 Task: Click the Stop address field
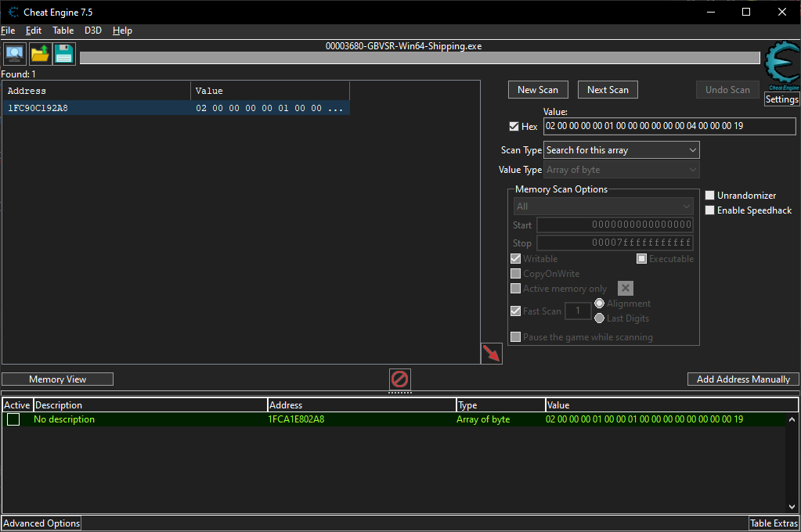click(x=615, y=243)
